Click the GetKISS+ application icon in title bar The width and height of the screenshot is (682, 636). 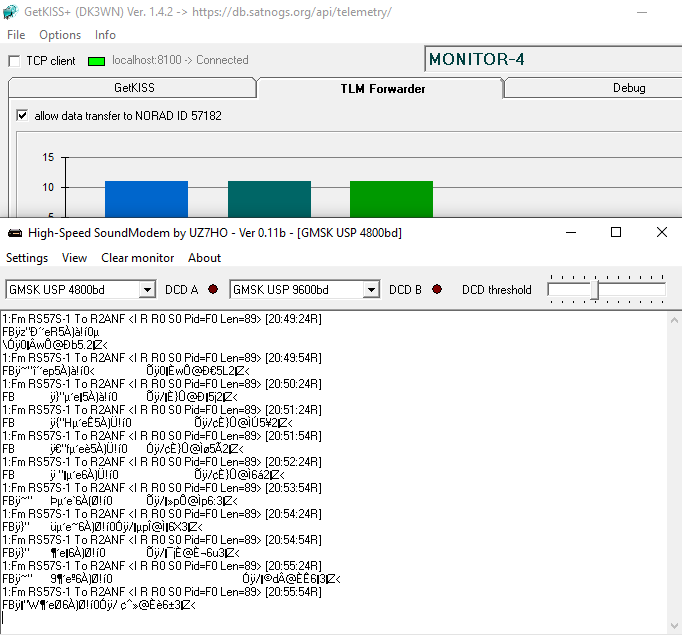tap(10, 11)
